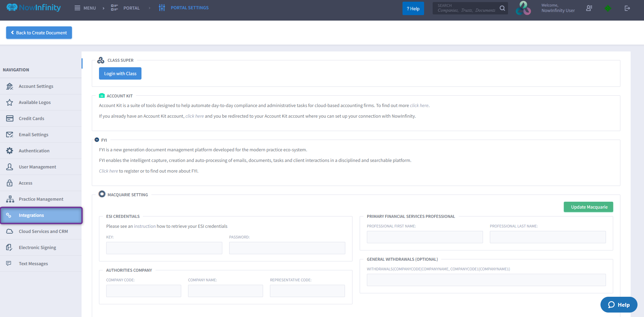Open User Management navigation item
Image resolution: width=644 pixels, height=317 pixels.
[x=41, y=167]
